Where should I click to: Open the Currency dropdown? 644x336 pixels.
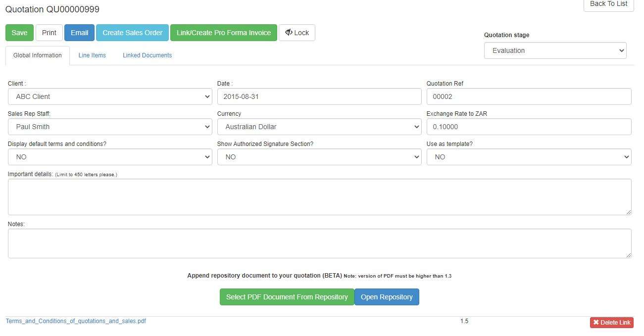(319, 127)
